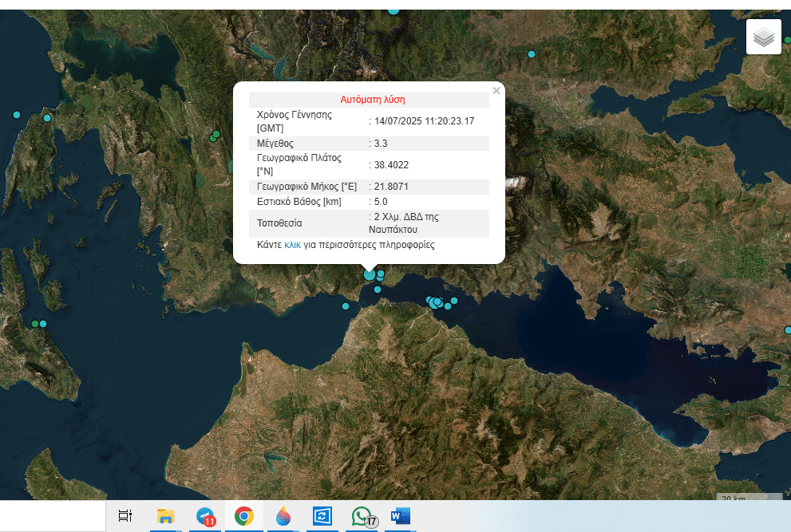
Task: Click the 'Τοποθεσία' label
Action: click(x=279, y=223)
